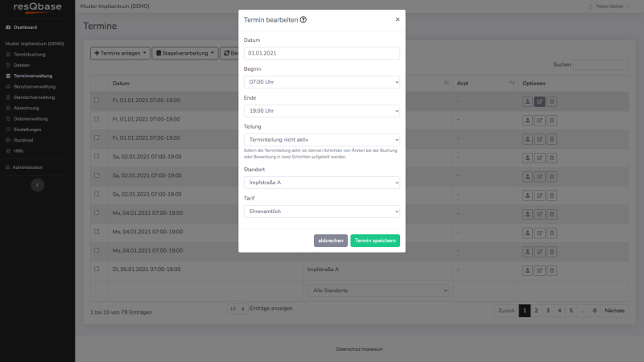Viewport: 644px width, 362px height.
Task: Open the Stapelverarbeitung dropdown button
Action: (185, 53)
